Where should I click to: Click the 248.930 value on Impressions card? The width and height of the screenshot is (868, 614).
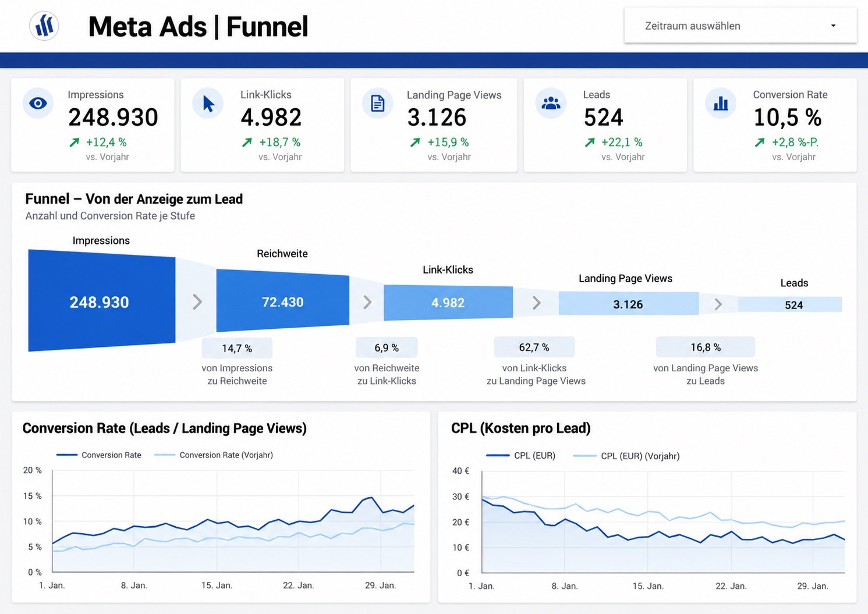tap(114, 118)
